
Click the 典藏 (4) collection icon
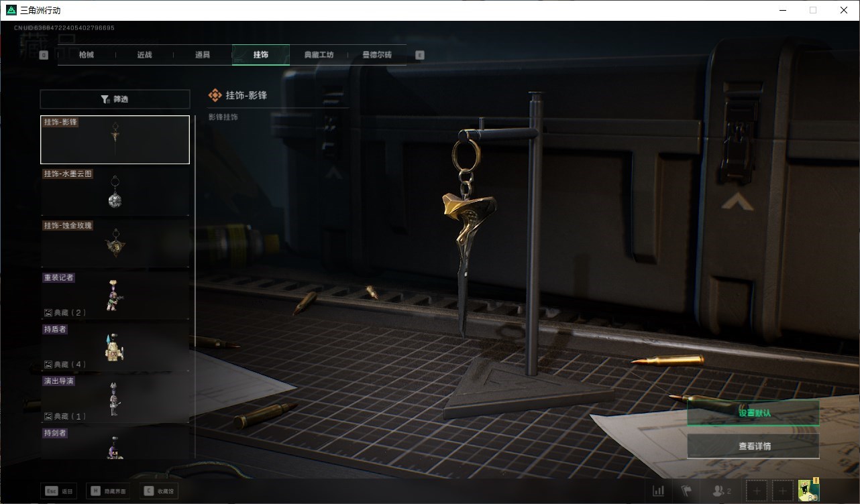click(48, 365)
